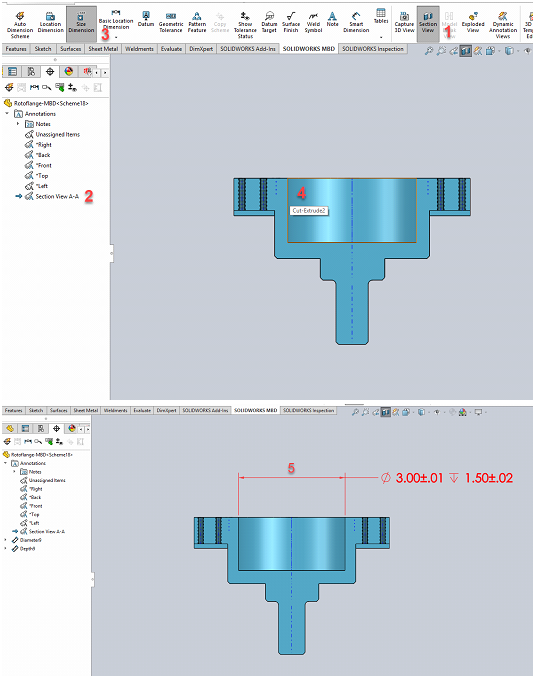Expand more manager tabs arrow in upper panel

(x=105, y=72)
